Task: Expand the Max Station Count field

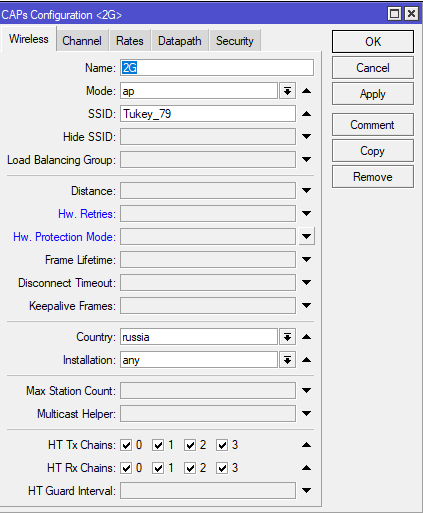Action: coord(306,390)
